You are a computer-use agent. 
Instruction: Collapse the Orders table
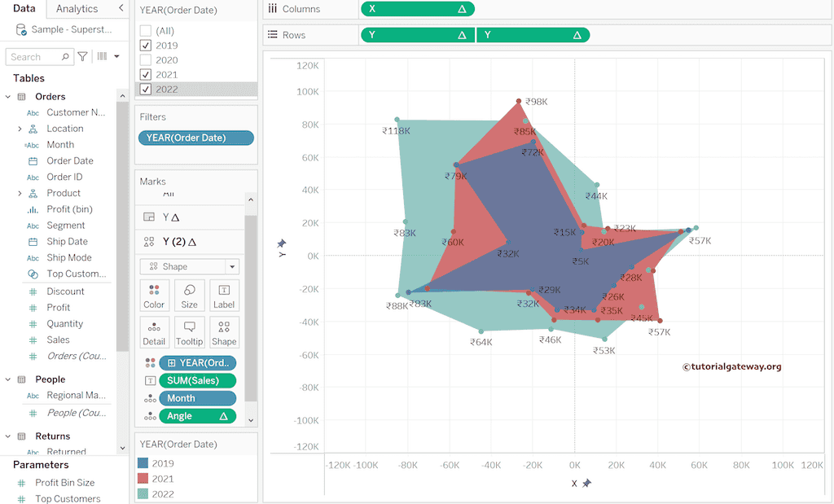point(8,97)
